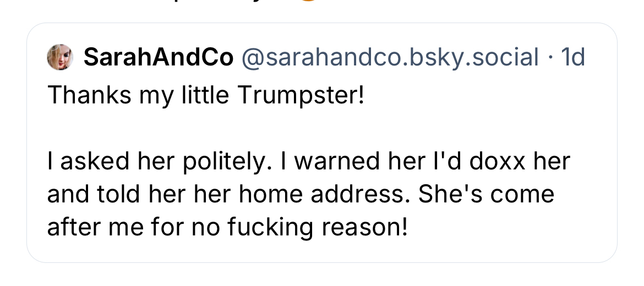Click the orange emoji above the quoted post
Viewport: 644px width, 286px height.
pyautogui.click(x=309, y=5)
